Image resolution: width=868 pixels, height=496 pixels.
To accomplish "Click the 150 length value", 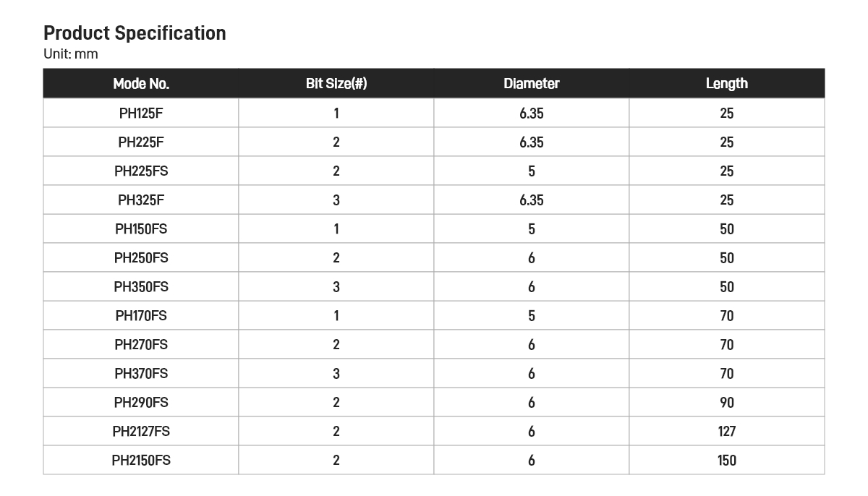I will tap(727, 461).
